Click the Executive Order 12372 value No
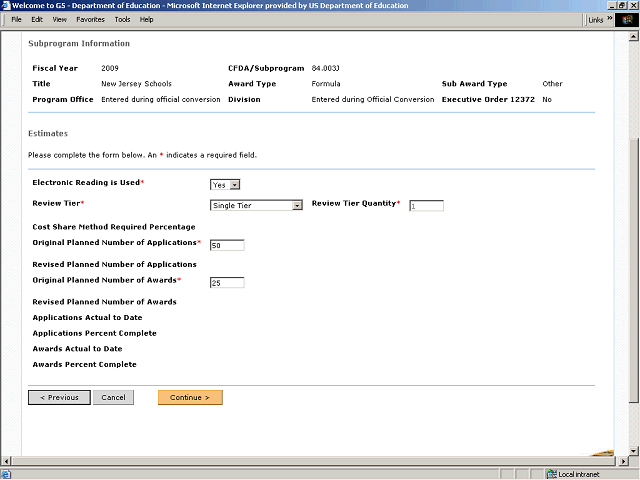Viewport: 640px width, 480px height. tap(547, 100)
